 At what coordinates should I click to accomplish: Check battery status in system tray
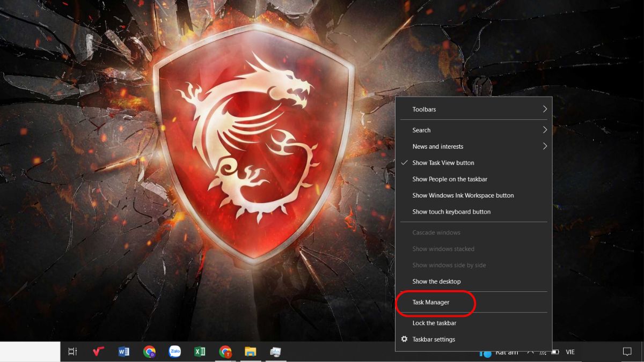(x=555, y=352)
